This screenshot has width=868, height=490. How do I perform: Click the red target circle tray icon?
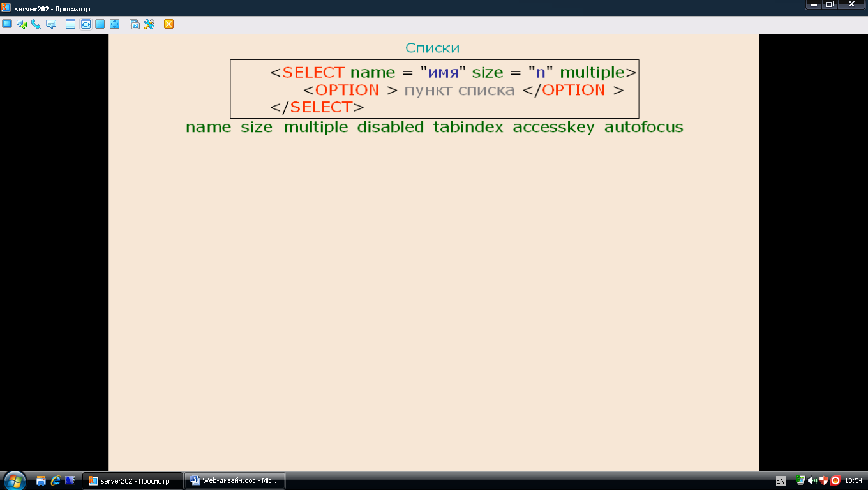pos(835,480)
